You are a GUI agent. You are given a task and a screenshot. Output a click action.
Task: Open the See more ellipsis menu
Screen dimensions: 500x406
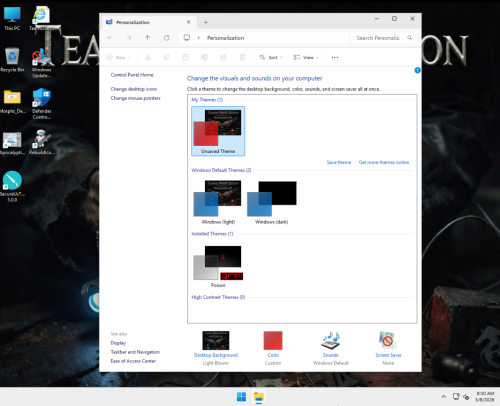coord(335,57)
